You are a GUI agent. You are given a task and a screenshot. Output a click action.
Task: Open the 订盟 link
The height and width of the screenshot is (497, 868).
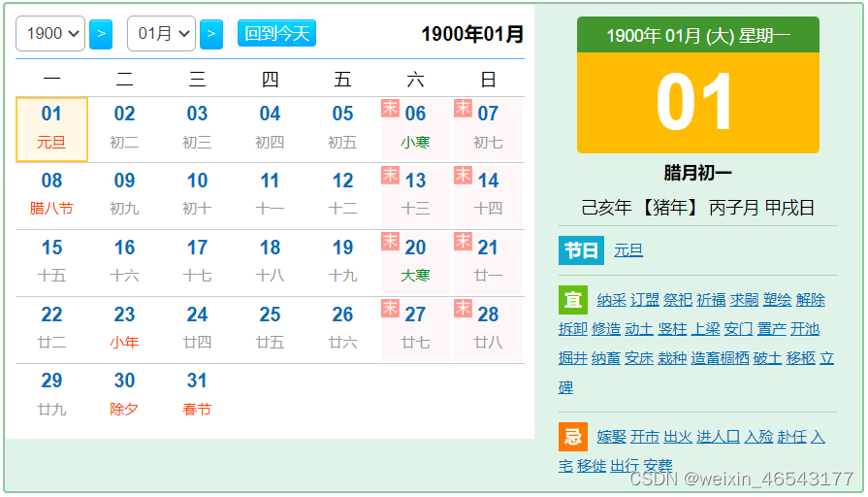[x=645, y=300]
